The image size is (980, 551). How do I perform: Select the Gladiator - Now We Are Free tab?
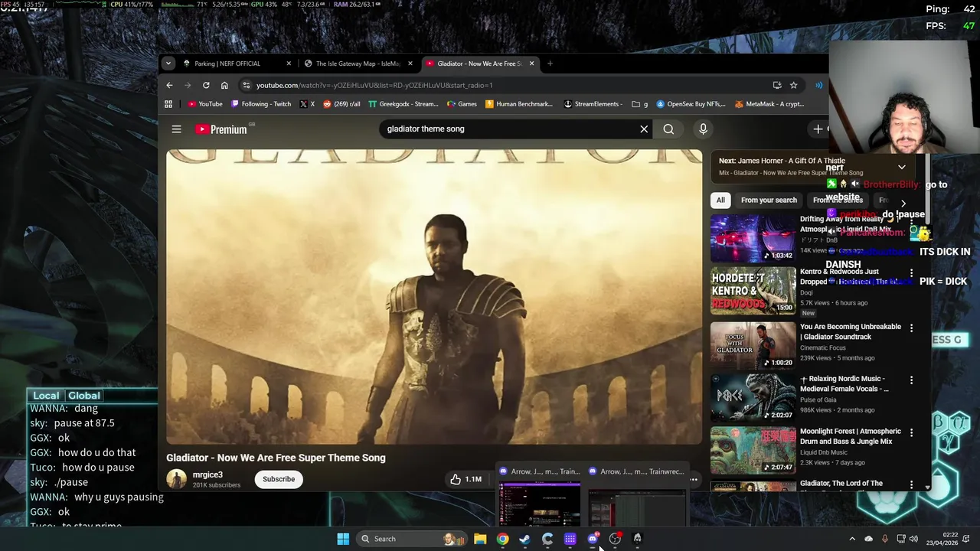point(479,64)
